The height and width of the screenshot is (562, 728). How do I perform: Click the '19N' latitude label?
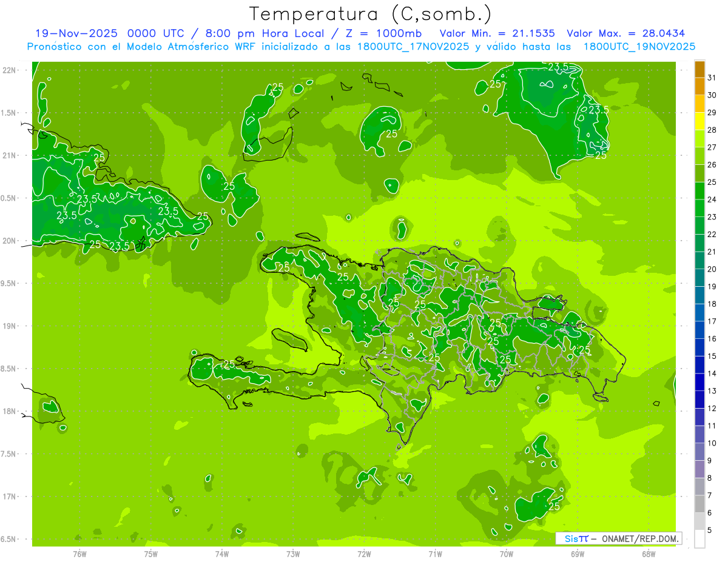pyautogui.click(x=9, y=326)
